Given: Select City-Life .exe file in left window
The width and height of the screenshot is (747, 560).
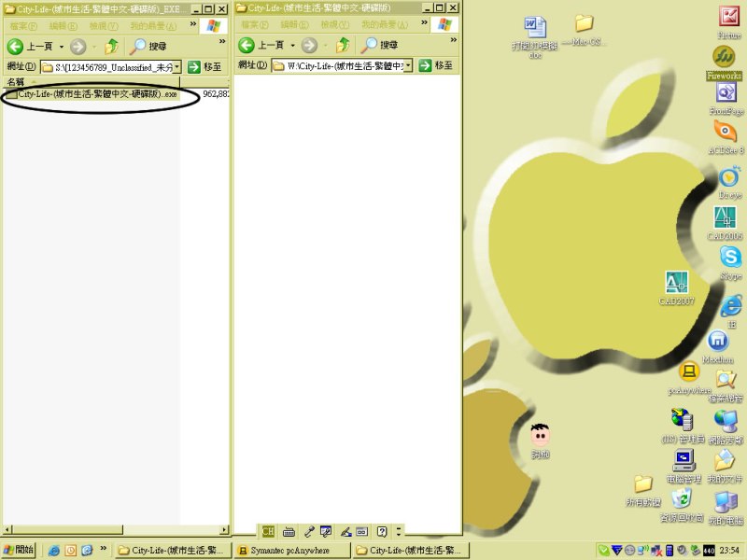Looking at the screenshot, I should tap(92, 94).
